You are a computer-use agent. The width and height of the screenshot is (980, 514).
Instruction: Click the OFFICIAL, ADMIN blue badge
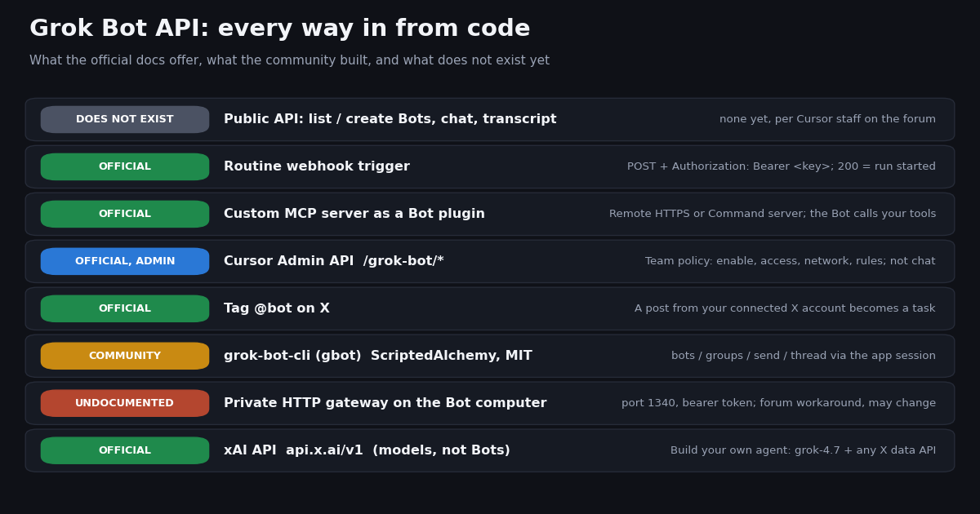click(x=125, y=261)
